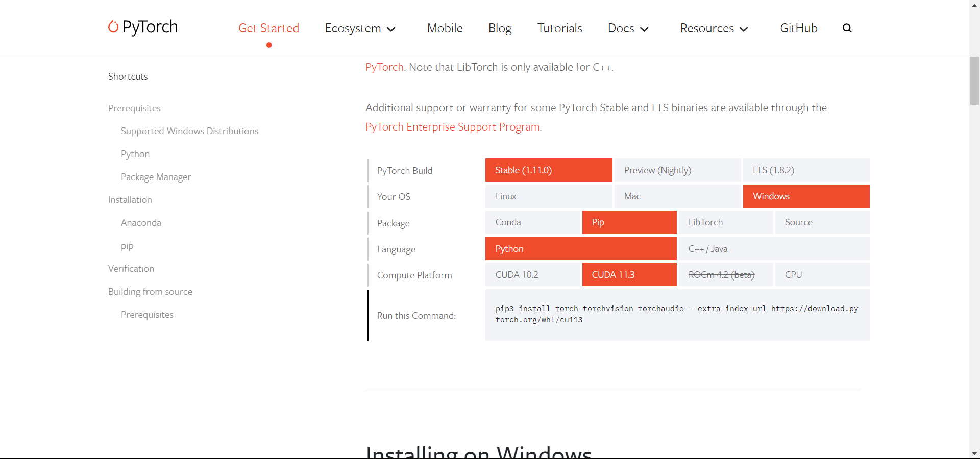Open the site search magnifier icon

[847, 28]
